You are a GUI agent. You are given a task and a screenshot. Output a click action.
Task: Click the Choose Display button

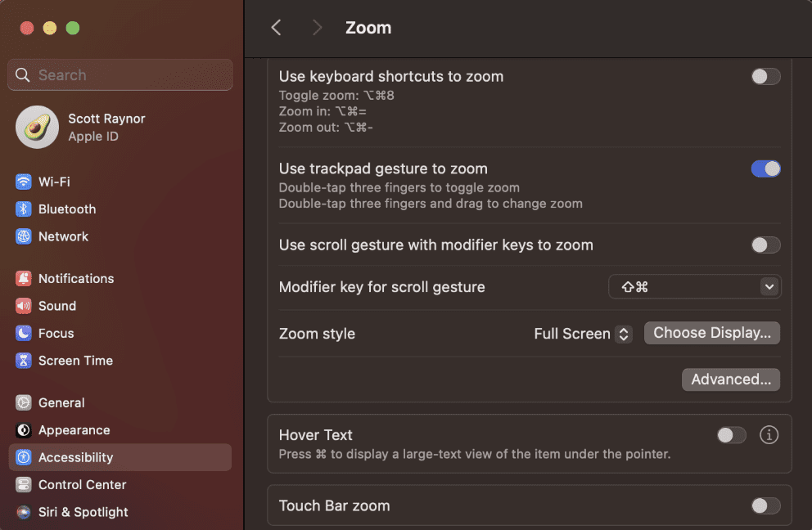[x=710, y=332]
